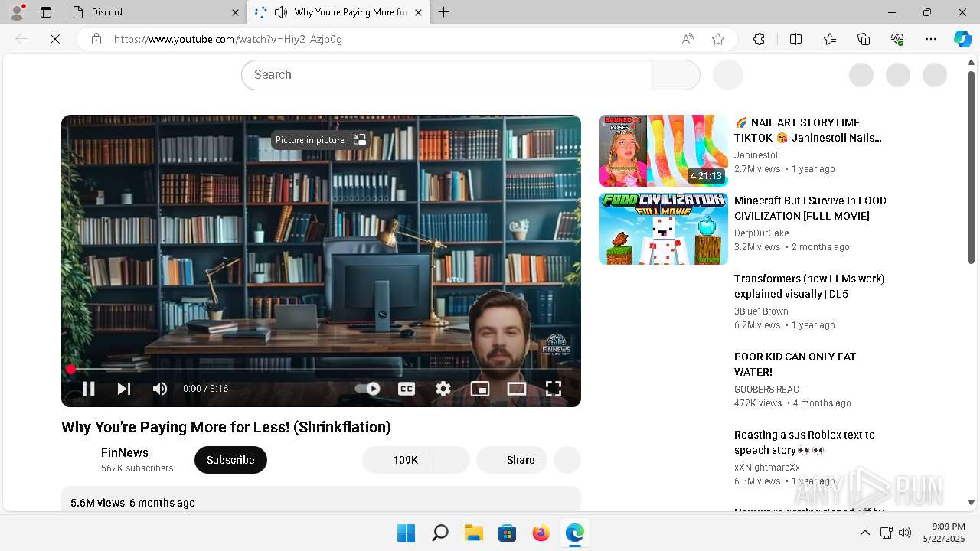This screenshot has height=551, width=980.
Task: Open the more actions button beside Share
Action: 567,460
